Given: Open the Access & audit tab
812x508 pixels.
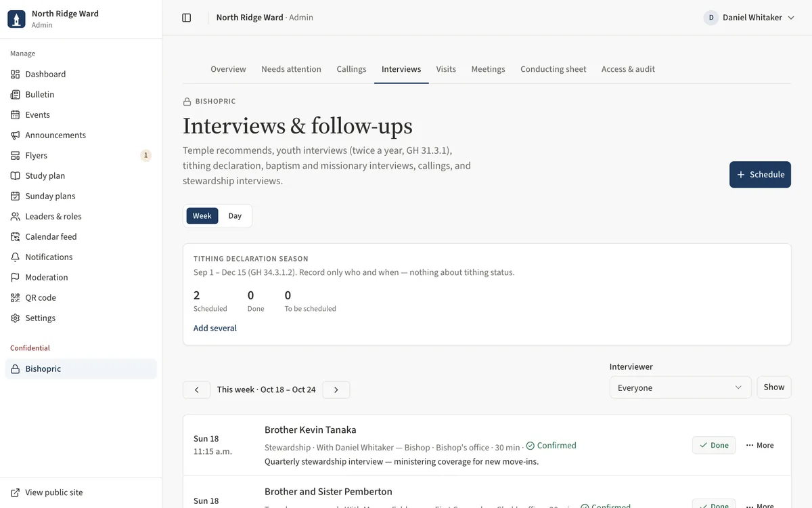Looking at the screenshot, I should tap(628, 69).
